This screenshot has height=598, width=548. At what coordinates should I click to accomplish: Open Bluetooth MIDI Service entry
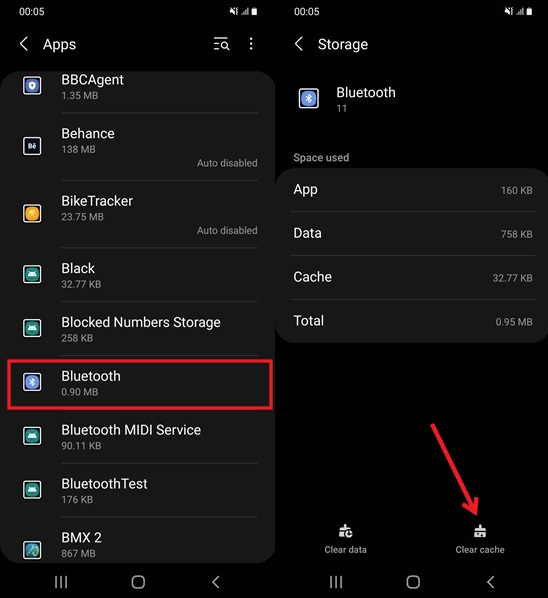click(137, 437)
